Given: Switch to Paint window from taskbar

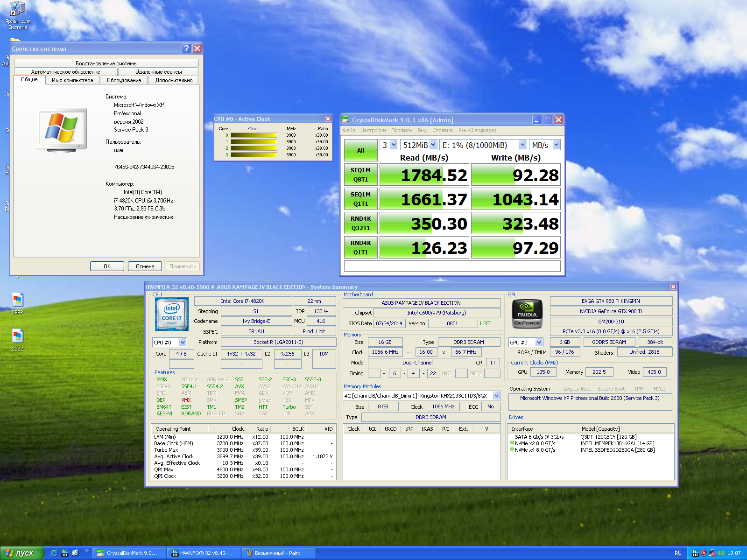Looking at the screenshot, I should (278, 553).
